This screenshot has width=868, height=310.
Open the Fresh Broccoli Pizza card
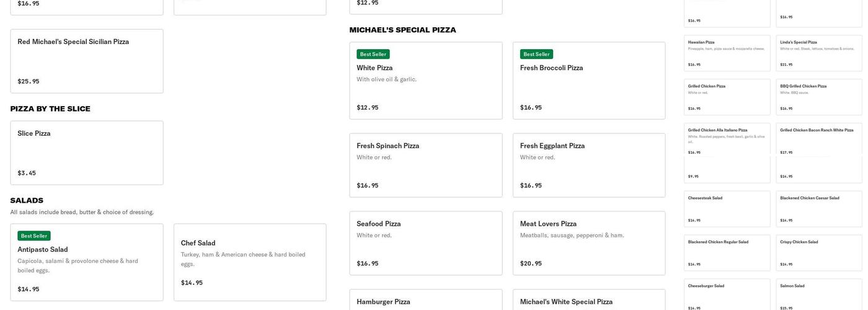[589, 81]
